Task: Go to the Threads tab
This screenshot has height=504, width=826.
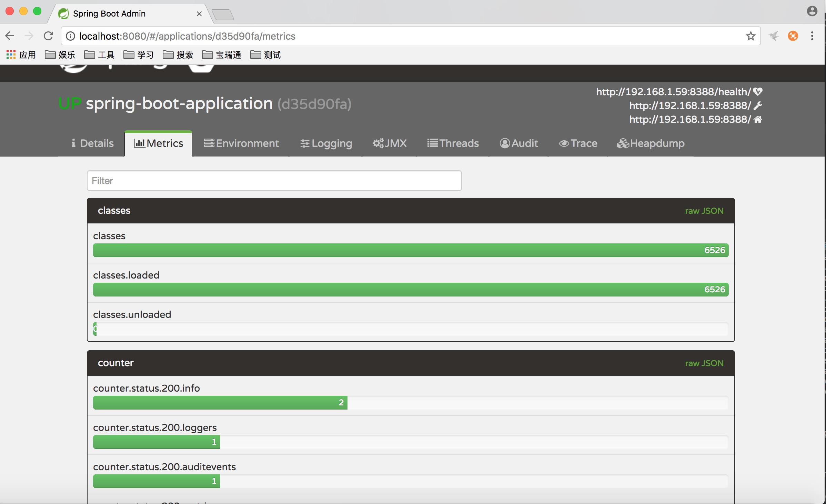Action: pos(453,143)
